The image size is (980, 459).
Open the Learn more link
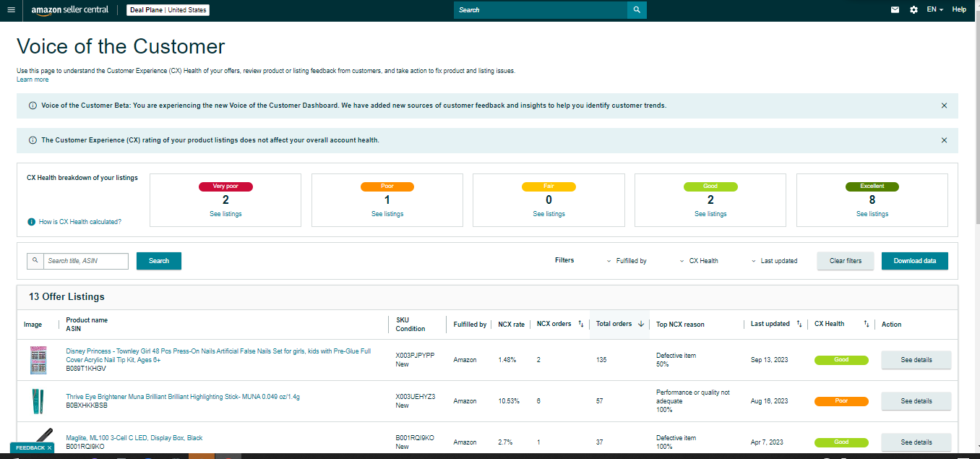pos(33,80)
